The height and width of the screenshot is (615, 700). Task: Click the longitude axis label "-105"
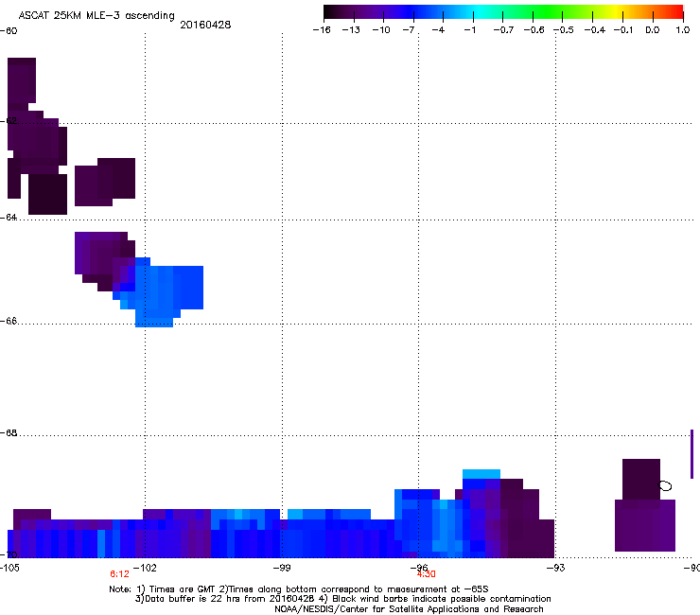click(x=9, y=568)
